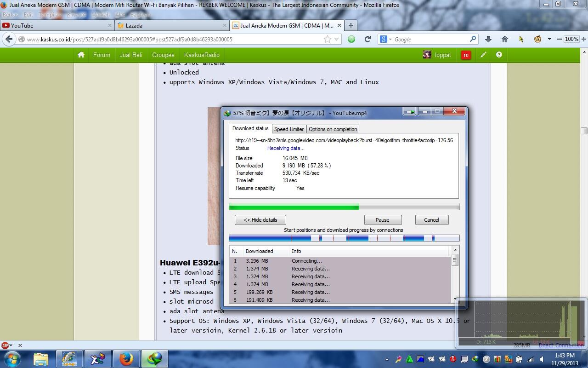Open a new browser tab with plus button
The height and width of the screenshot is (368, 588).
pos(351,25)
